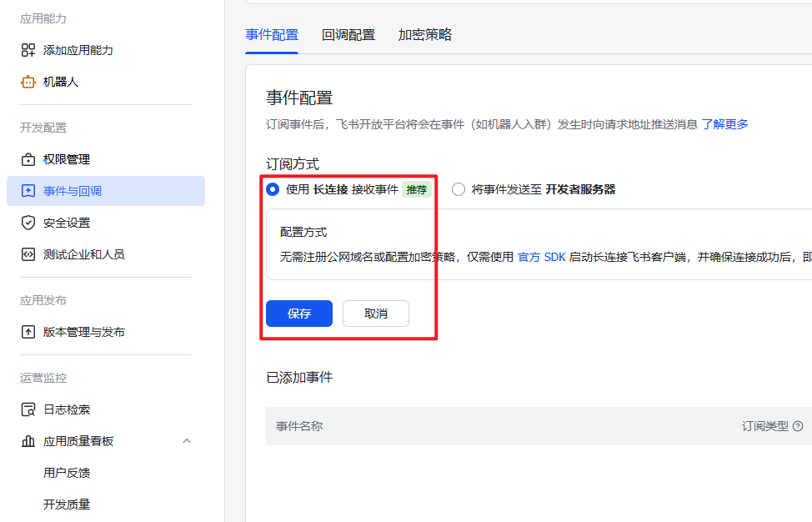Open the 加密策略 tab
This screenshot has width=812, height=522.
pyautogui.click(x=424, y=34)
